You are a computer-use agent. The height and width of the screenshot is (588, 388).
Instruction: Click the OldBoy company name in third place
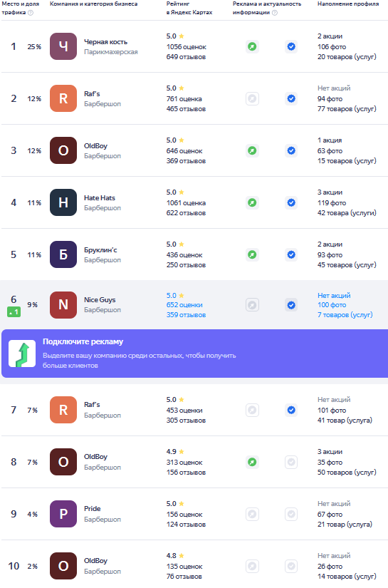click(96, 146)
